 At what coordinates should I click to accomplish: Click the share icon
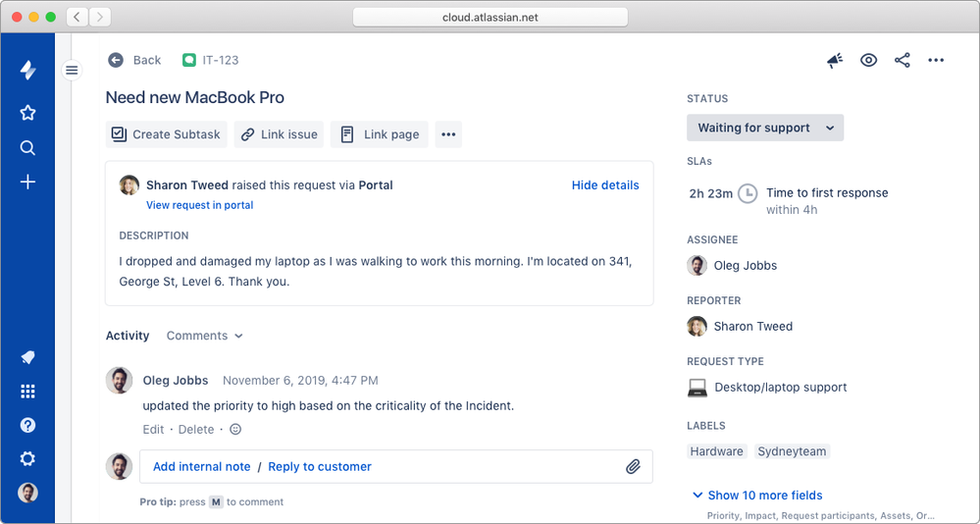pos(902,60)
